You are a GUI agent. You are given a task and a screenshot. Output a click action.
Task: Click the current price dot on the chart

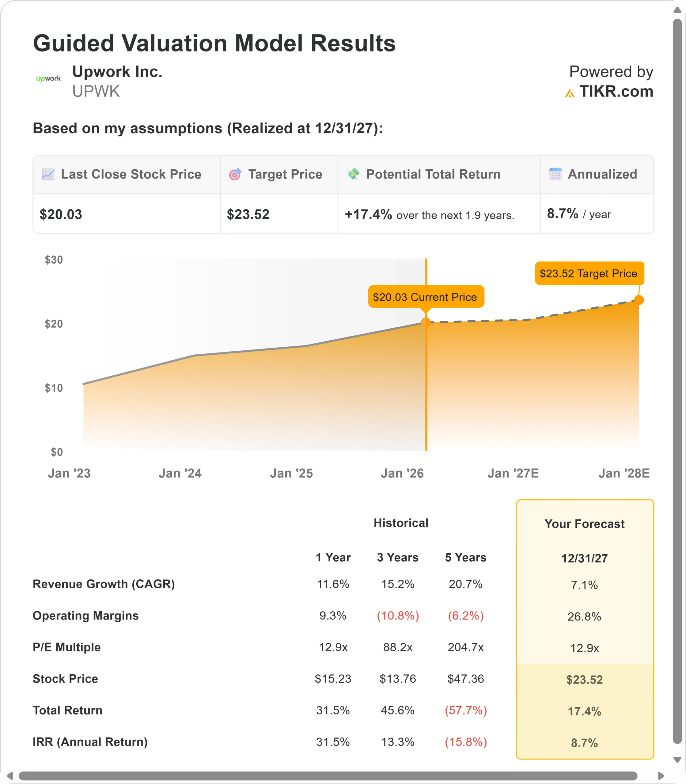point(426,322)
